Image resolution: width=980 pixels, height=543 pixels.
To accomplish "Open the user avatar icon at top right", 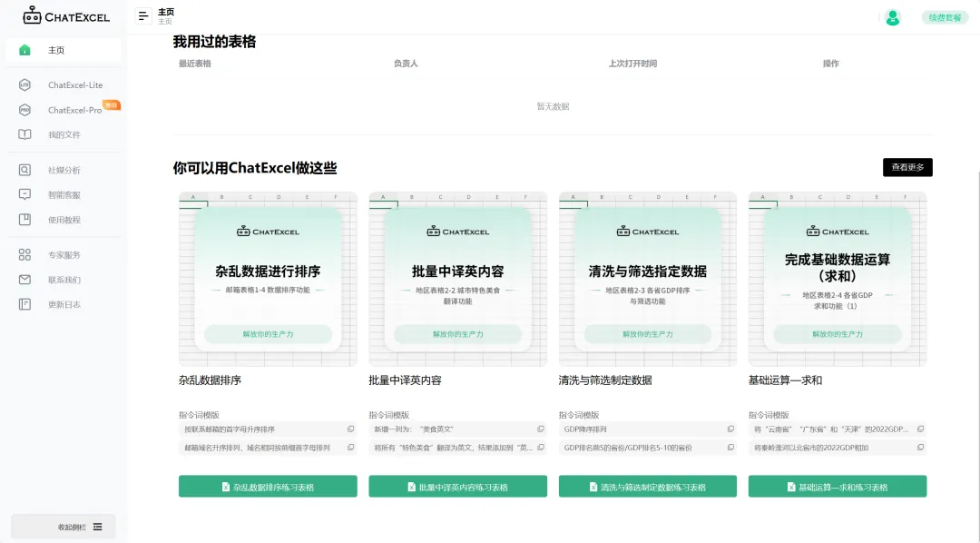I will pyautogui.click(x=892, y=17).
